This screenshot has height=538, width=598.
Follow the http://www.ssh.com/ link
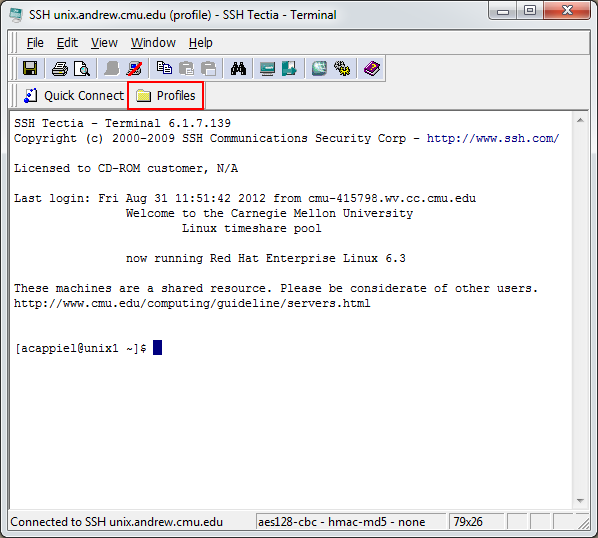[x=493, y=138]
